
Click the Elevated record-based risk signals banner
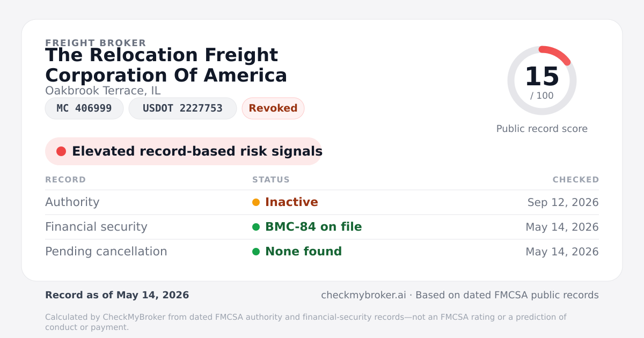pos(184,151)
